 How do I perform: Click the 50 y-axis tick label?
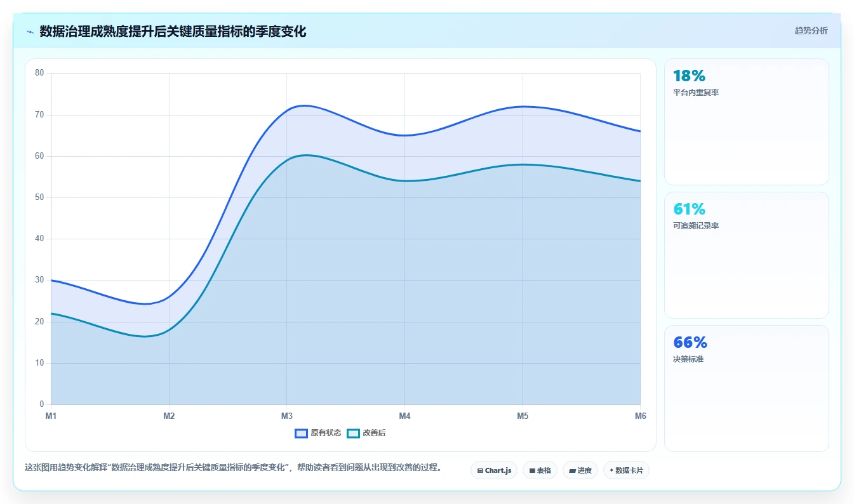(39, 197)
